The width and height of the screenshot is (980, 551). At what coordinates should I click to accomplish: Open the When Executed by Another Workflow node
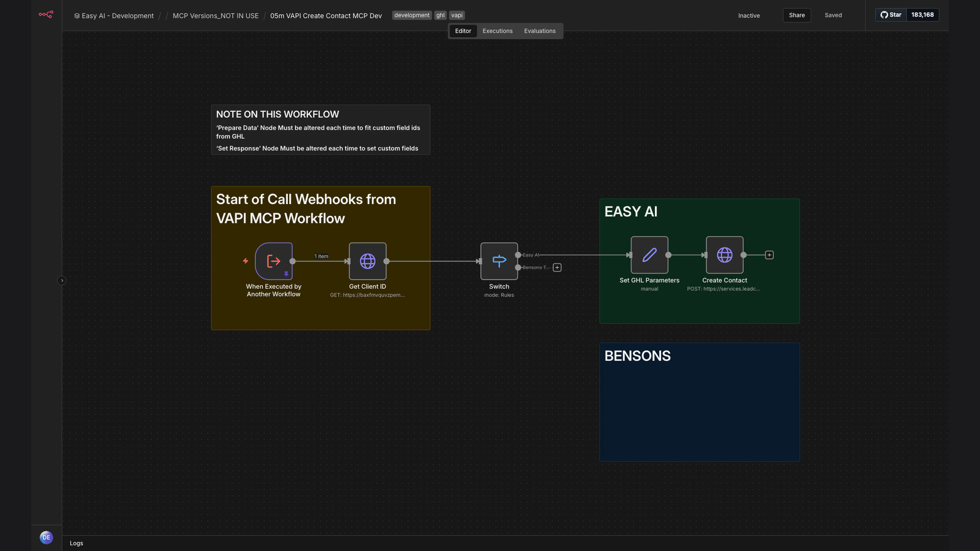pyautogui.click(x=274, y=261)
